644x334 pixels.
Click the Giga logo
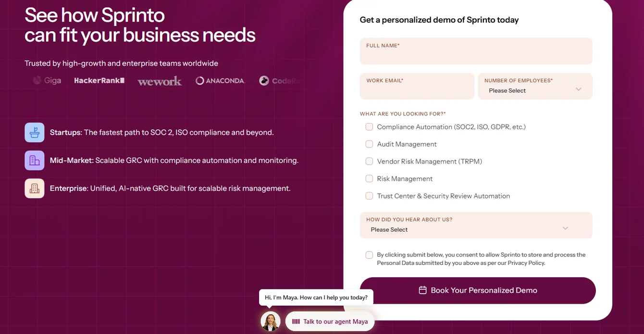pyautogui.click(x=47, y=81)
